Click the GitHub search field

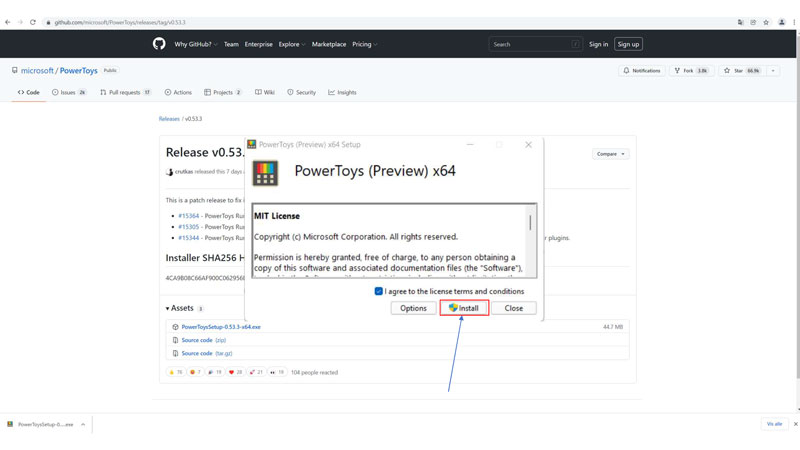[535, 44]
